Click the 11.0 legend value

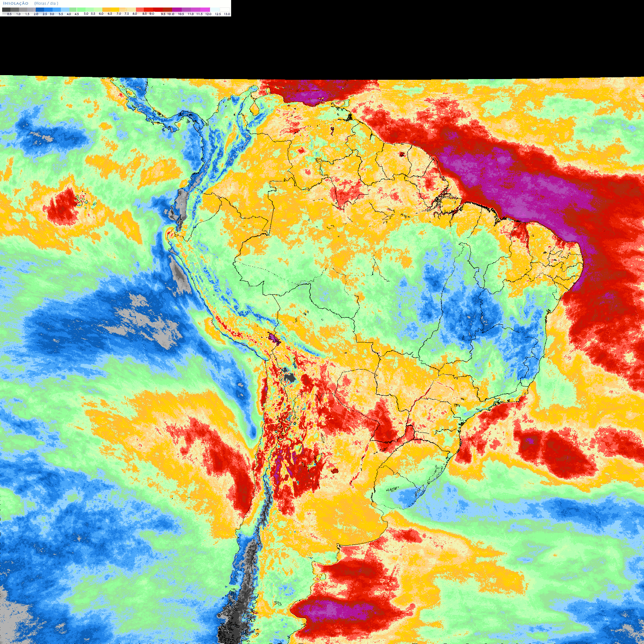191,14
